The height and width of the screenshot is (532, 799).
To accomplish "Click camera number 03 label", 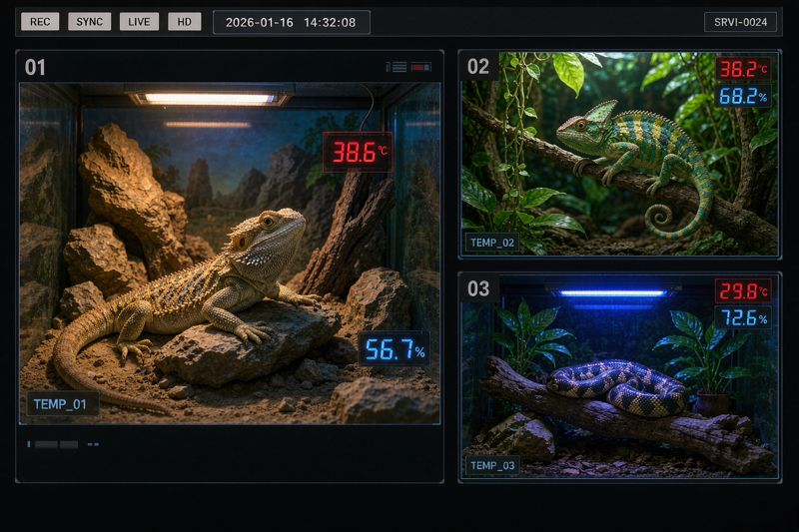I will pyautogui.click(x=478, y=288).
